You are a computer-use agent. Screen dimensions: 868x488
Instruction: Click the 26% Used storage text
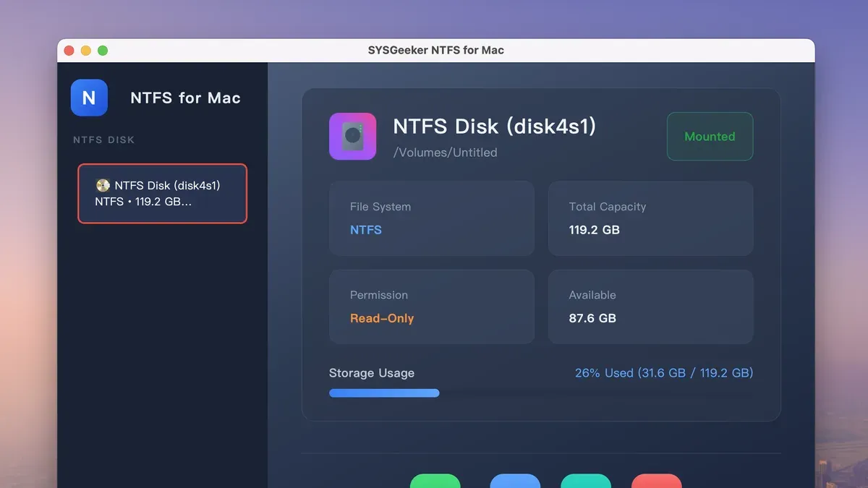pyautogui.click(x=664, y=373)
